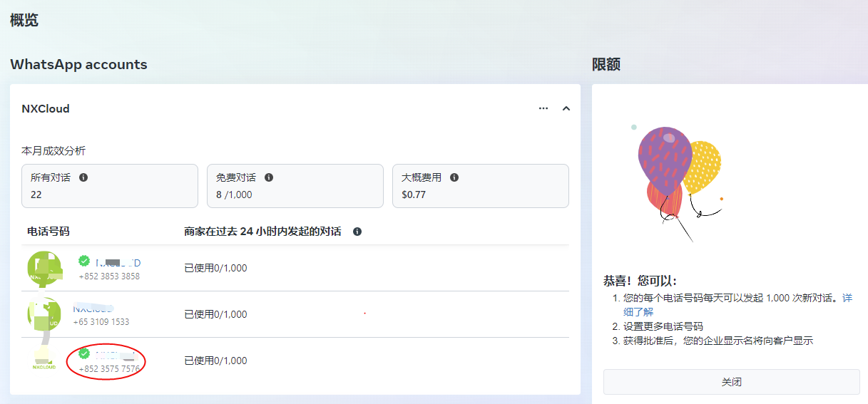
Task: Open the 详细了解 link
Action: 738,305
